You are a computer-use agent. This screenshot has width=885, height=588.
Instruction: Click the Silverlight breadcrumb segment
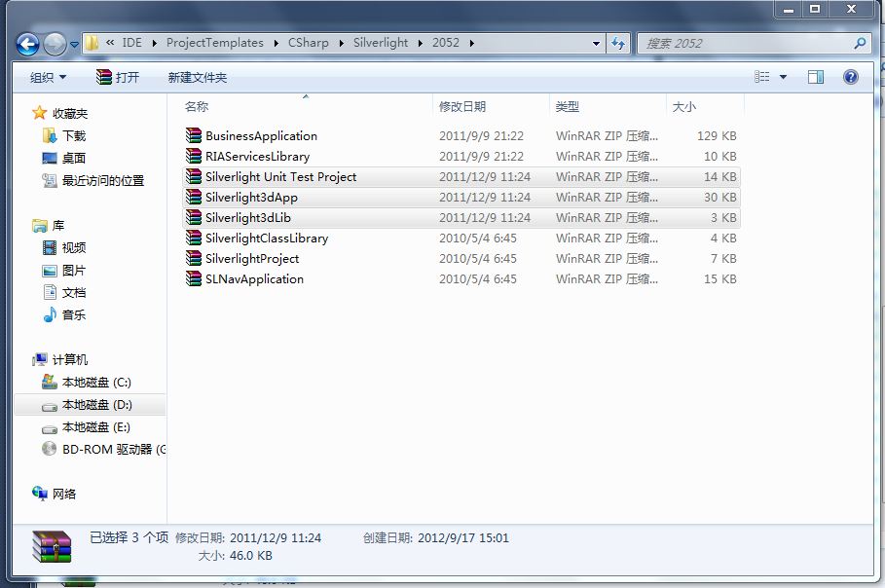click(380, 43)
